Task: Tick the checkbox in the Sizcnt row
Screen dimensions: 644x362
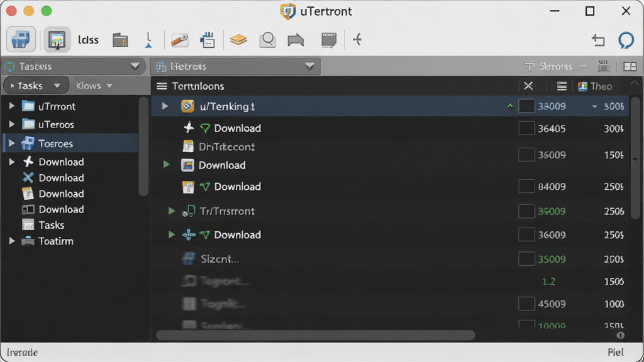Action: click(x=526, y=259)
